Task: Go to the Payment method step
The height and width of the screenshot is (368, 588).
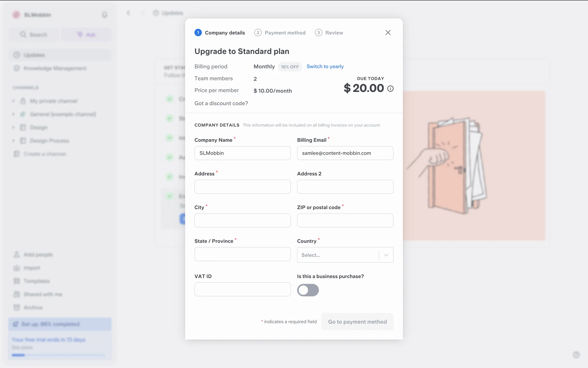Action: (x=280, y=33)
